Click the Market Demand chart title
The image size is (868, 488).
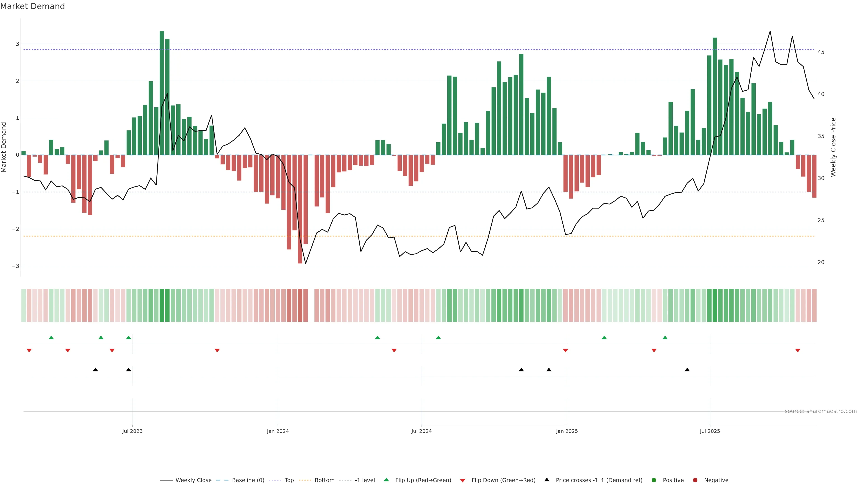[32, 6]
